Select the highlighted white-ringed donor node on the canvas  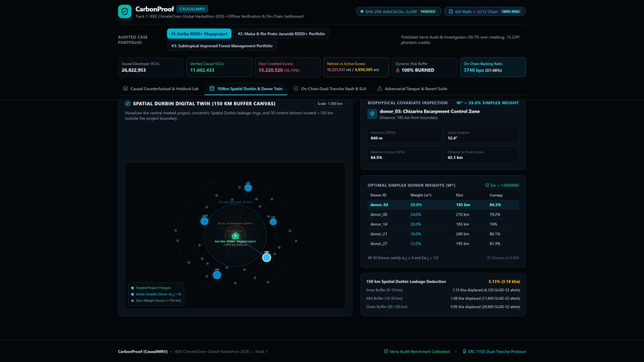(267, 257)
